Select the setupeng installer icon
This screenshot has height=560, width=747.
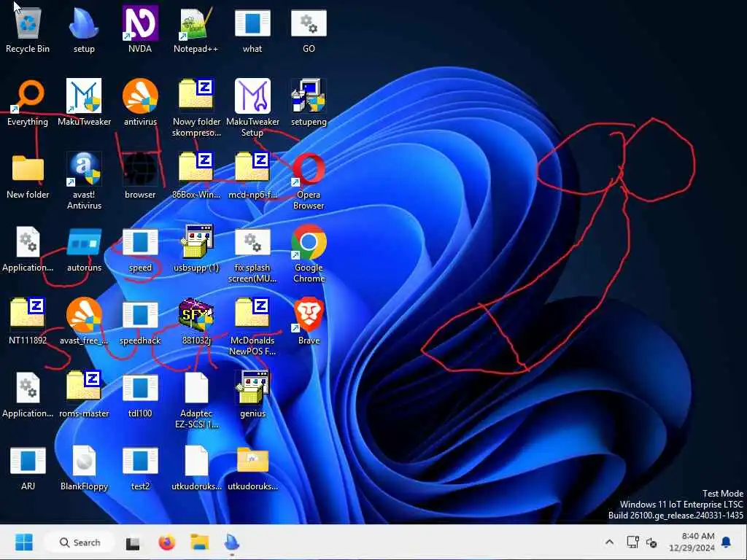(x=309, y=102)
